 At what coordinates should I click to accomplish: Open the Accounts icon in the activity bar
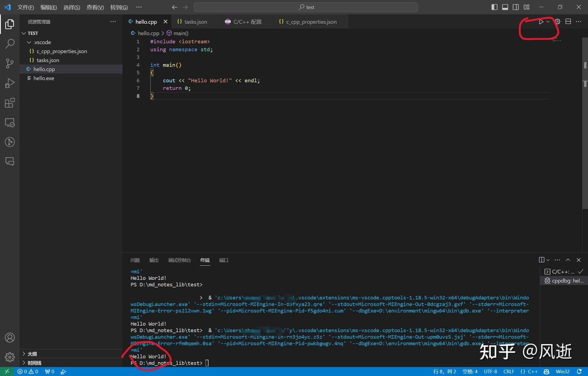coord(10,337)
